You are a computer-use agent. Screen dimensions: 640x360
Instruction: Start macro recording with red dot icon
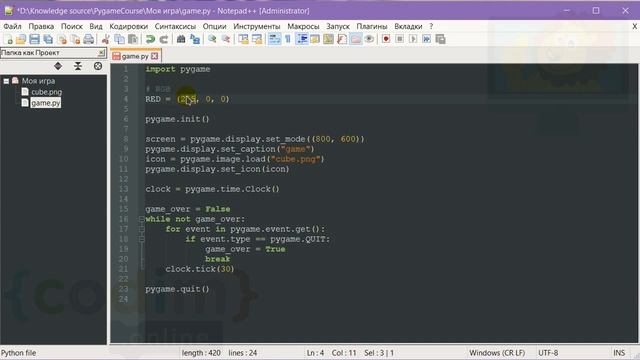pos(386,39)
